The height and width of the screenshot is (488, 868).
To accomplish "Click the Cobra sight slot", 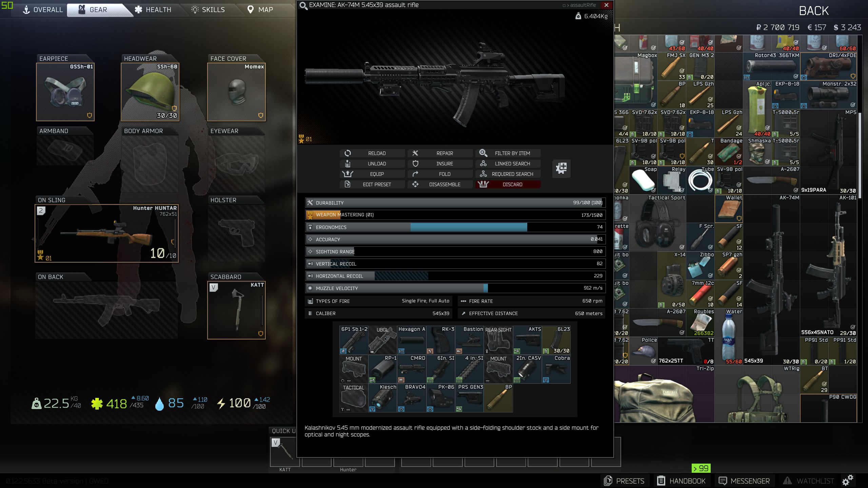I will click(556, 369).
